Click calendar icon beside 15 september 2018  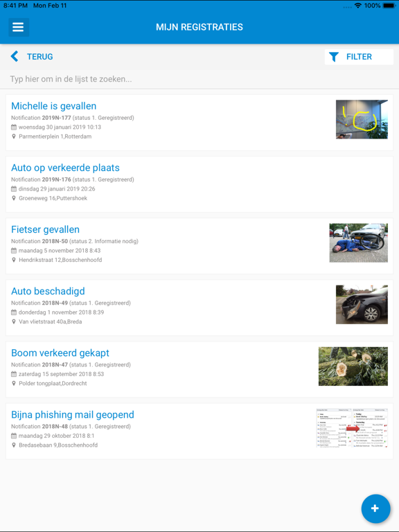14,374
